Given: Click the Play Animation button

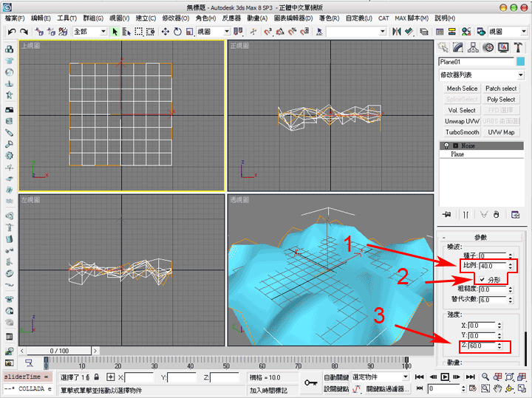Looking at the screenshot, I should (x=445, y=377).
